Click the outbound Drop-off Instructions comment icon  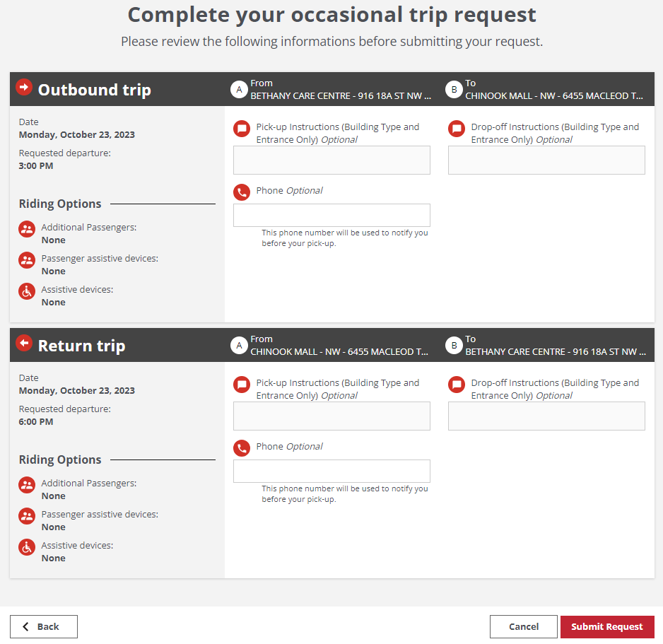(457, 129)
